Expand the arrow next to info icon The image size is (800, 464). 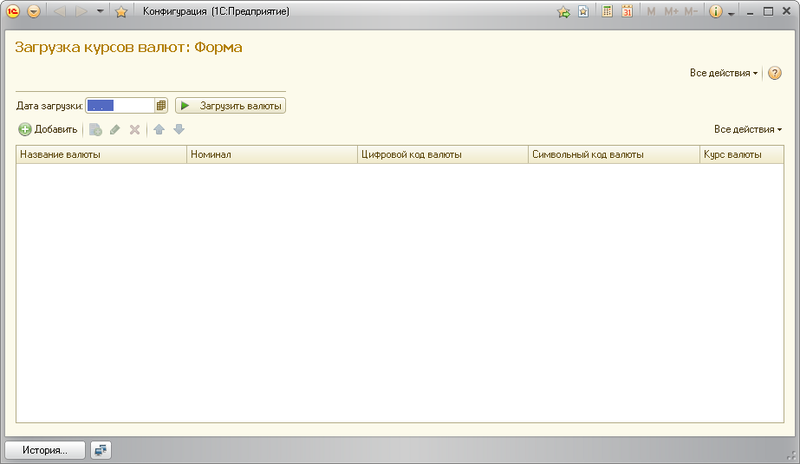pyautogui.click(x=731, y=14)
